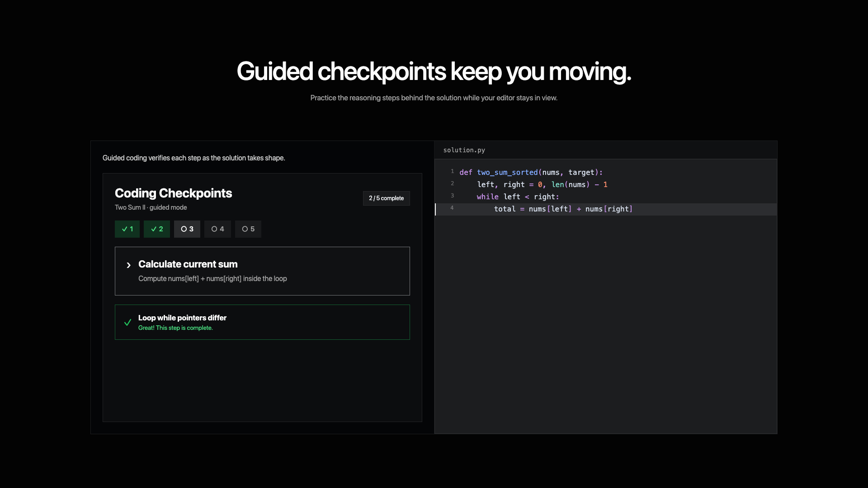Jump to pending checkpoint step 4

(217, 229)
